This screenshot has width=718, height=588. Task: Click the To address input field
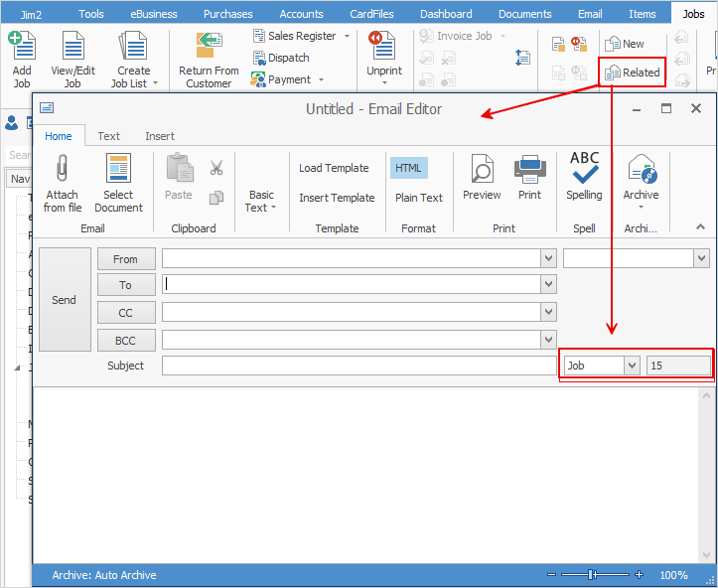pos(352,284)
